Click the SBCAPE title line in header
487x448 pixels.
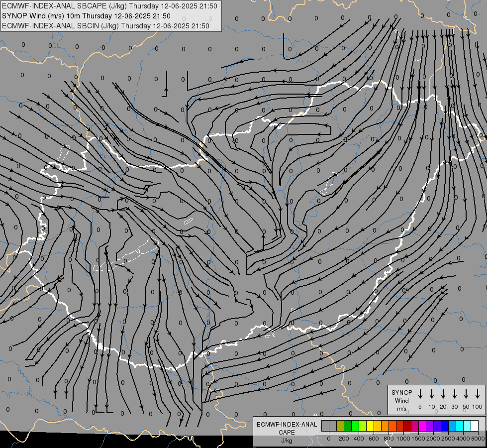[x=109, y=6]
